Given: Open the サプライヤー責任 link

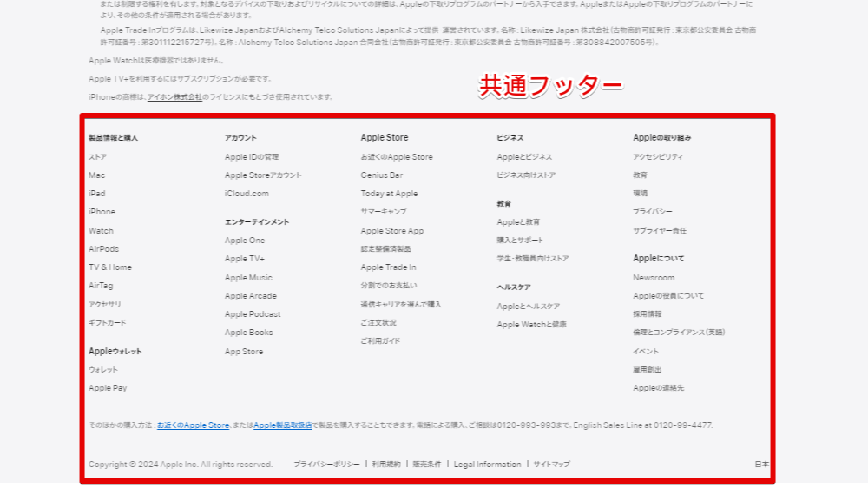Looking at the screenshot, I should pyautogui.click(x=660, y=230).
